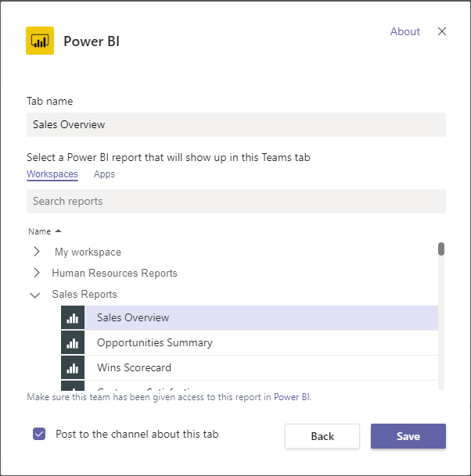Click the Sales Overview report chart icon
Image resolution: width=471 pixels, height=476 pixels.
73,317
